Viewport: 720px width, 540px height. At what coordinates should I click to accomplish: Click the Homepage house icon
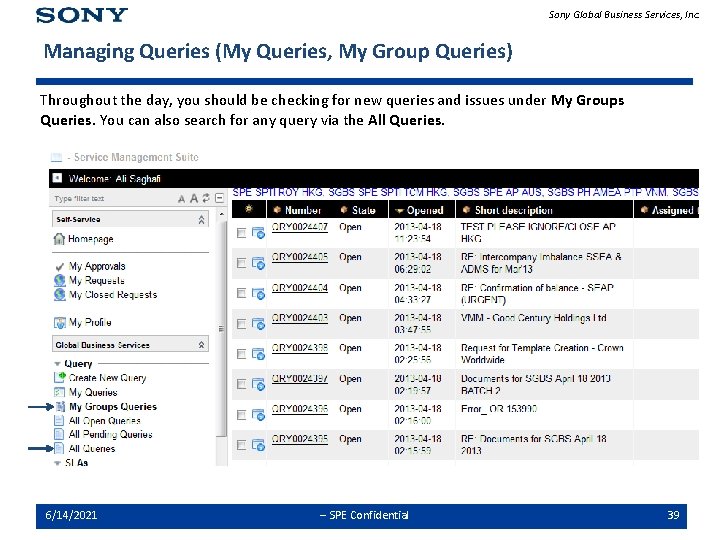click(x=59, y=239)
